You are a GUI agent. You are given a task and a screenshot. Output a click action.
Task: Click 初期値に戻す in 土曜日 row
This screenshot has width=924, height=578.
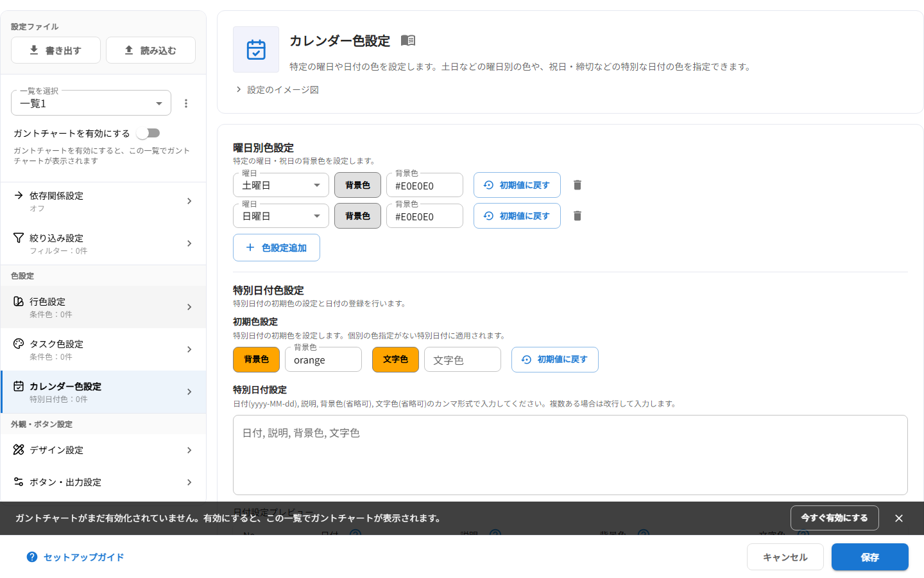pyautogui.click(x=517, y=185)
